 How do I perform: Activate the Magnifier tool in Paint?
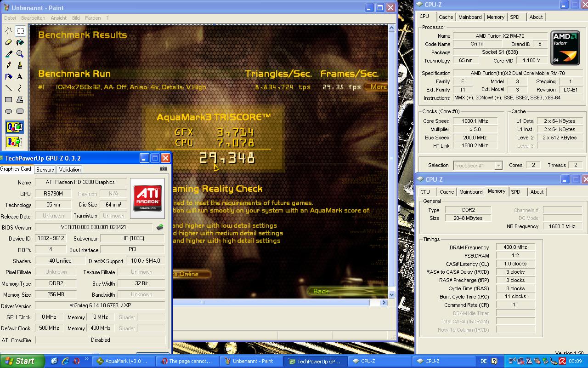[20, 54]
